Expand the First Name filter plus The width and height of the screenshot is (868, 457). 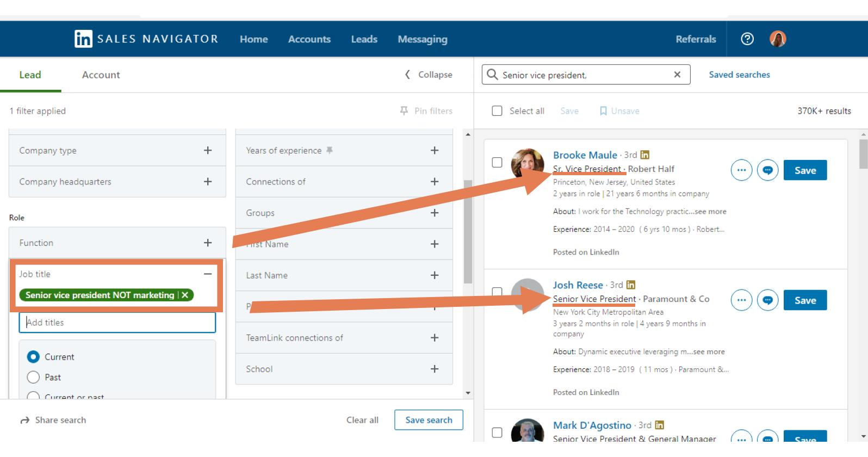coord(435,244)
